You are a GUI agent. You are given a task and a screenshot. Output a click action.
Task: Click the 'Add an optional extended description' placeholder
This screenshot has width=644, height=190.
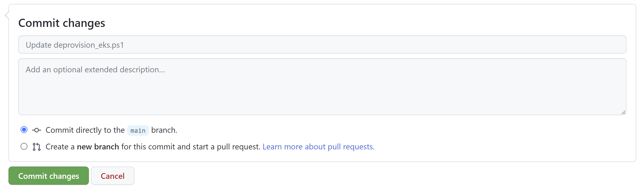coord(95,69)
